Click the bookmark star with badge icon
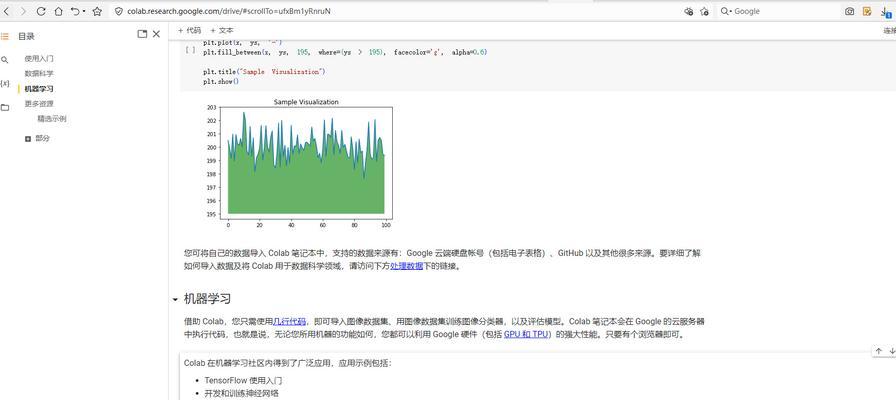 point(705,11)
